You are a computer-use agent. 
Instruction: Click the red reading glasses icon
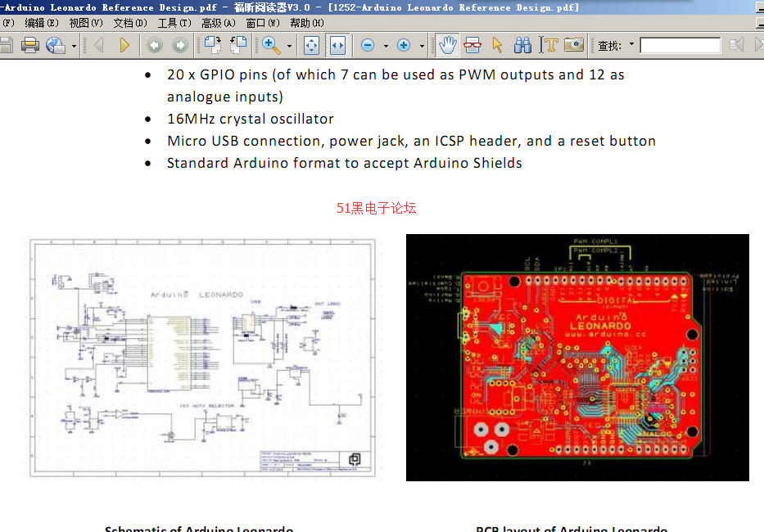472,45
